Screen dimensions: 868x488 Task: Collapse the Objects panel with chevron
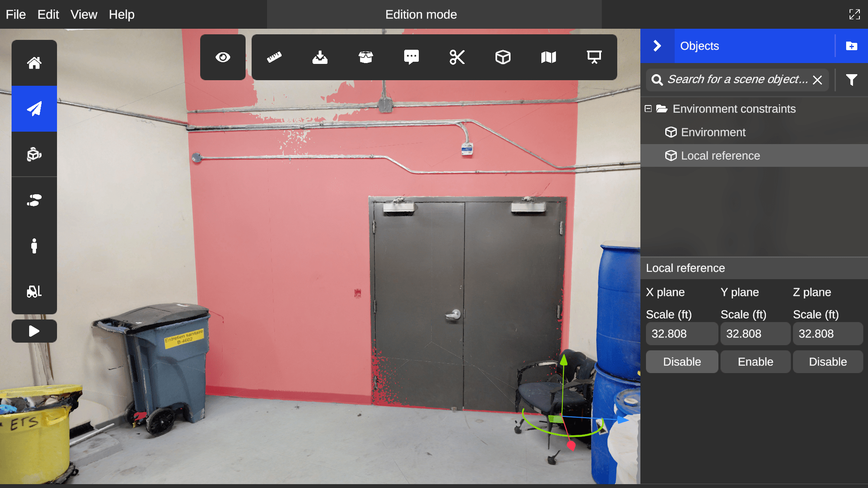coord(657,46)
